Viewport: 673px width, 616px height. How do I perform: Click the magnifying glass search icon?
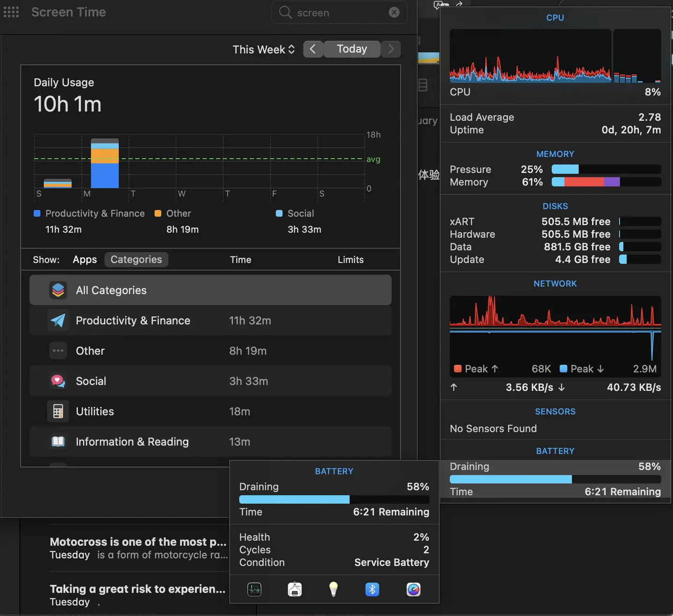[x=285, y=12]
